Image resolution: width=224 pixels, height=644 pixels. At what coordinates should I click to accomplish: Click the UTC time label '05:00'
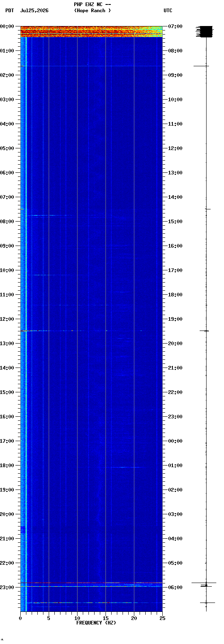(x=175, y=563)
